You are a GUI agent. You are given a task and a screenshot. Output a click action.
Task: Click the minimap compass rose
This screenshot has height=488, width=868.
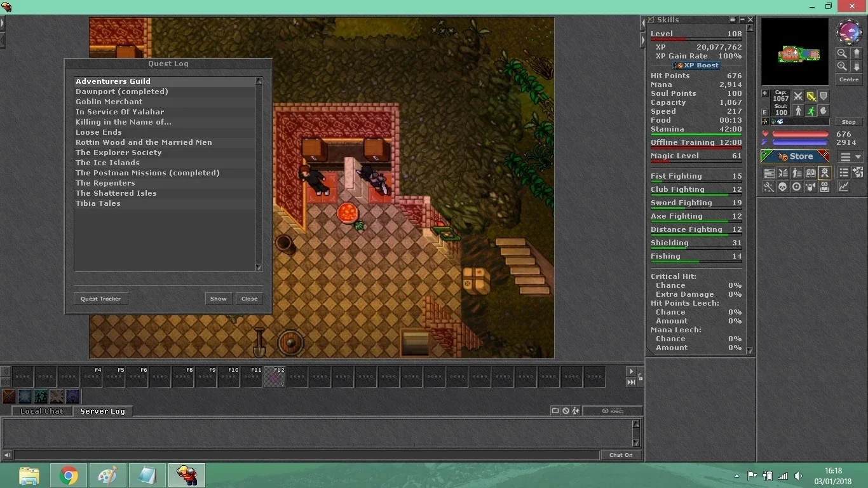click(x=848, y=31)
